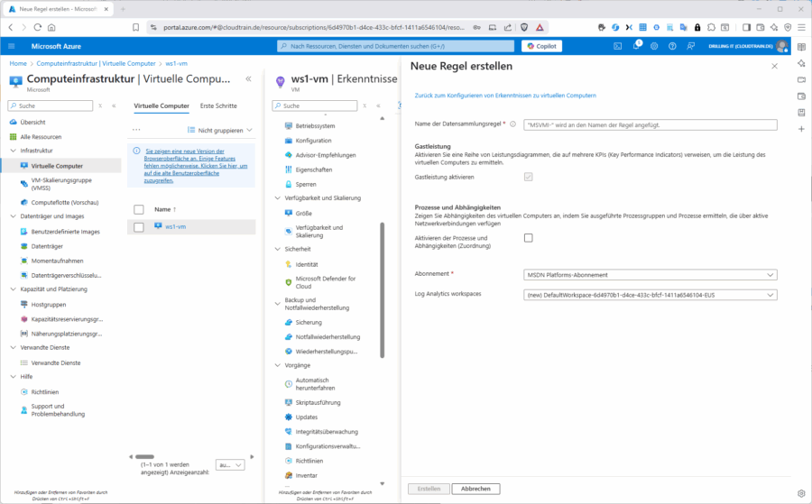Open Identität under Sicherheit

point(307,264)
